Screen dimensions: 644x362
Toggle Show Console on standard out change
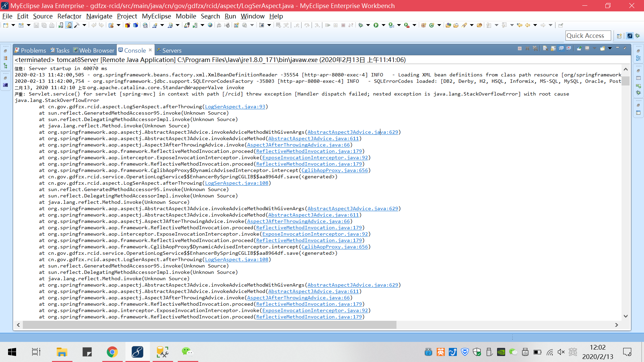(x=561, y=49)
